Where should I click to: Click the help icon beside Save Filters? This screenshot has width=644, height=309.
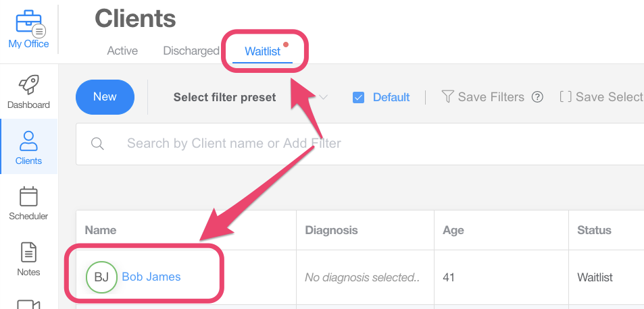(537, 97)
